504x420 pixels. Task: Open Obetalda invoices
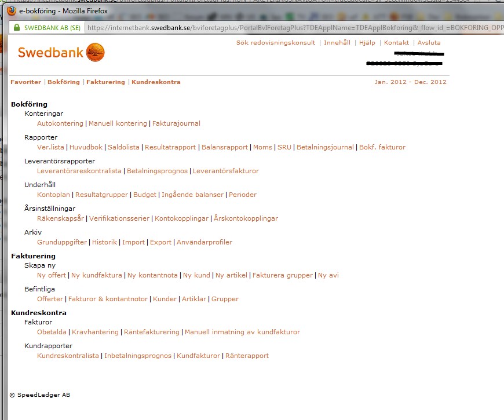(52, 333)
